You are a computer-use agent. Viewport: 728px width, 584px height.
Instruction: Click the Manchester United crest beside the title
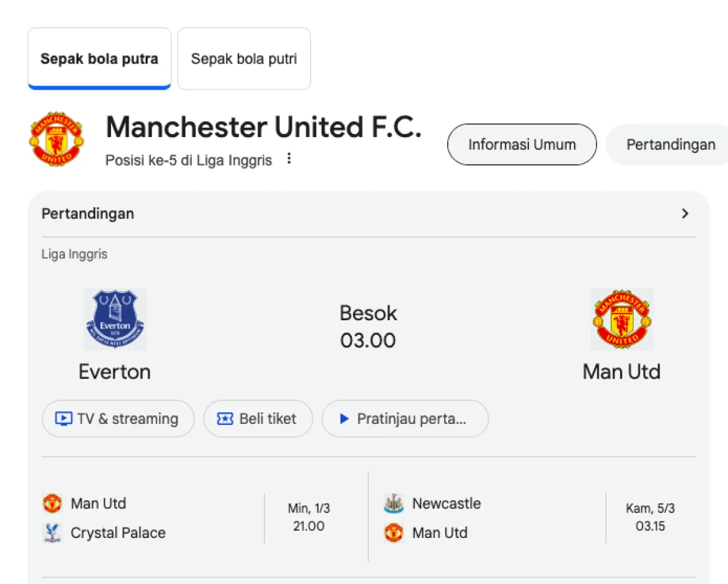[56, 139]
